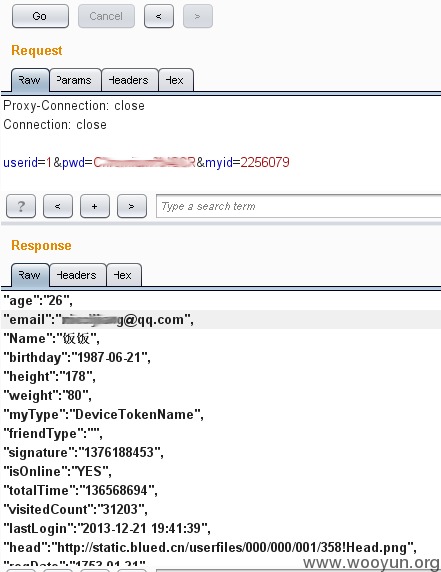Open the Request Hex tab

click(x=176, y=80)
